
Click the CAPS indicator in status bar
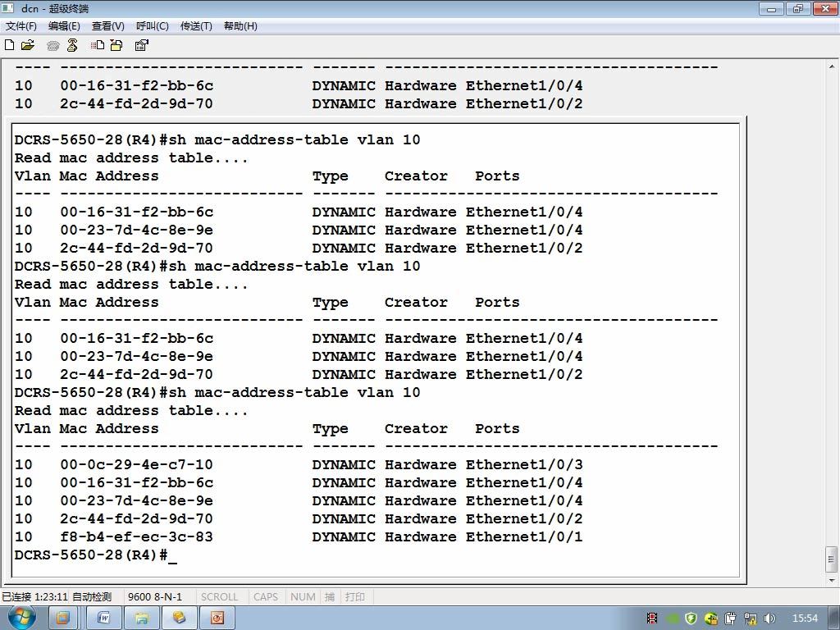coord(266,596)
